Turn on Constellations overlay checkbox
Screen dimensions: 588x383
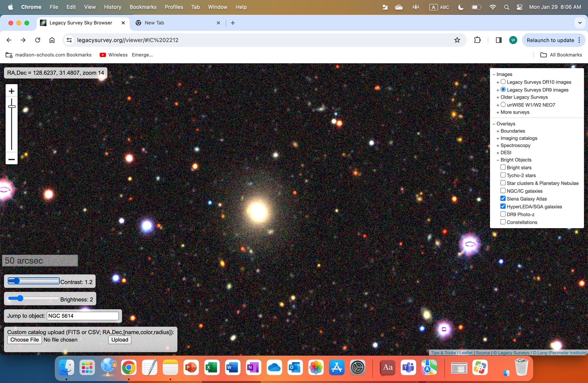(503, 222)
